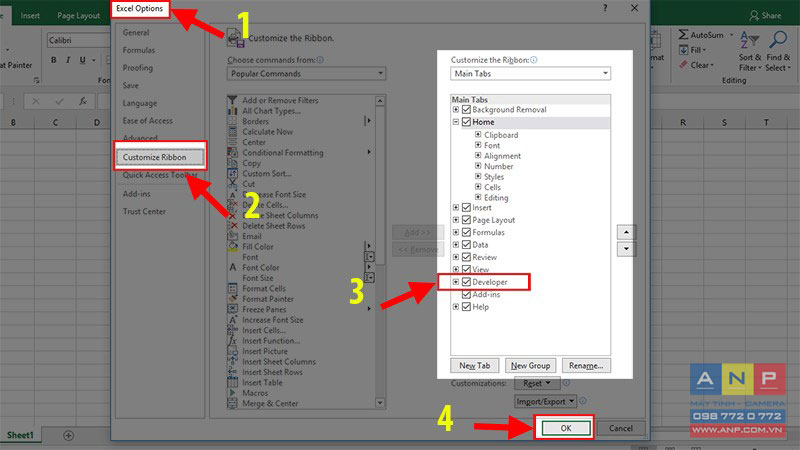Collapse the Home tree node
This screenshot has width=800, height=450.
[456, 122]
